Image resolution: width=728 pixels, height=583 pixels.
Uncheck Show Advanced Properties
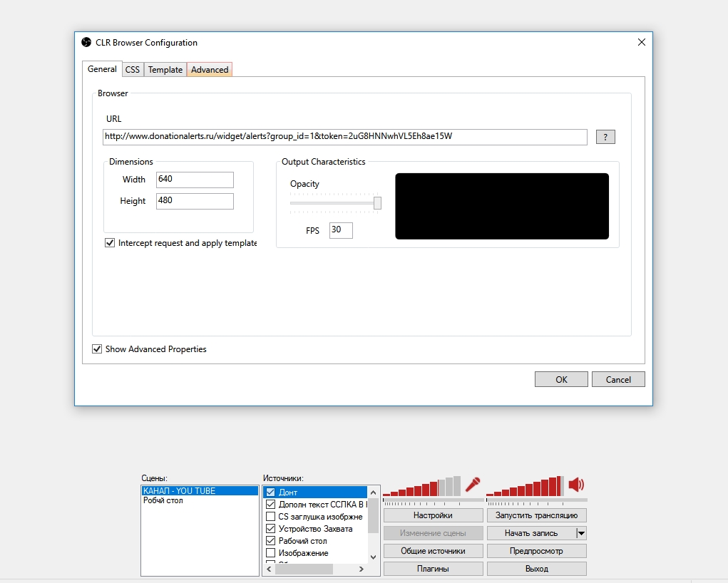(x=96, y=349)
